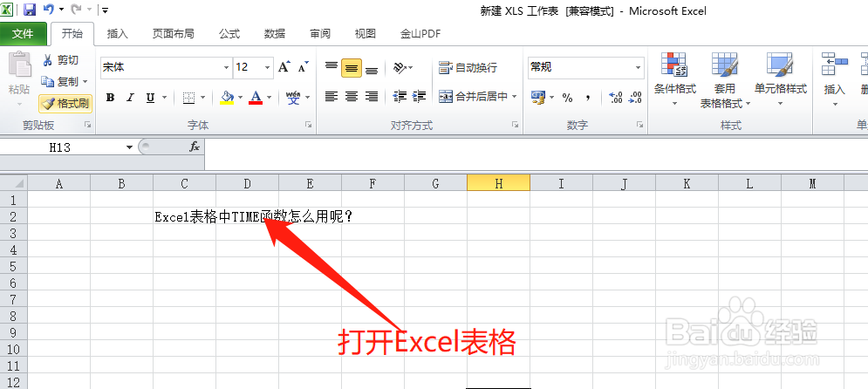Click the Paste clipboard icon
The height and width of the screenshot is (389, 868).
coord(19,65)
